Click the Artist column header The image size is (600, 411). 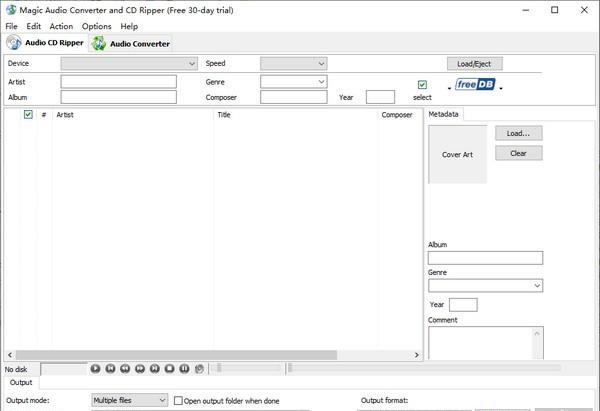click(132, 114)
